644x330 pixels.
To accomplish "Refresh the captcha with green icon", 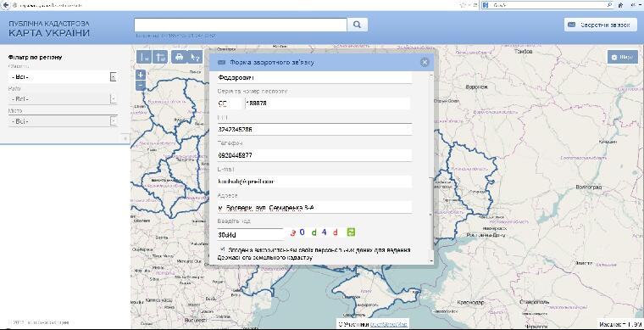I will (x=351, y=232).
